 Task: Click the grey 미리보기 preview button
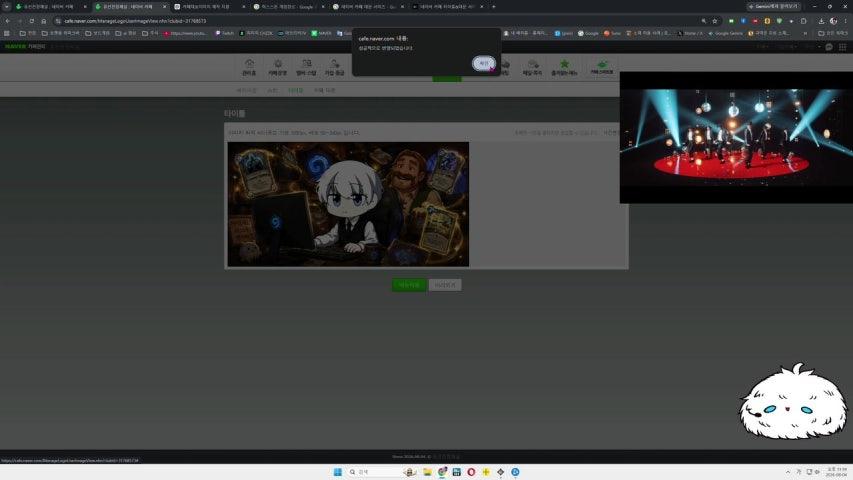coord(445,285)
